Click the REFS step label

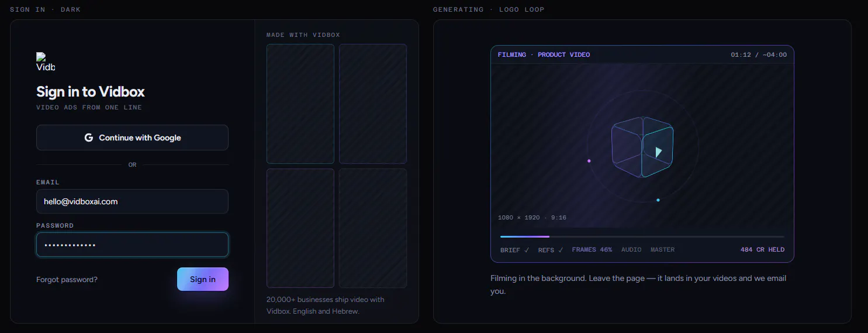point(551,250)
